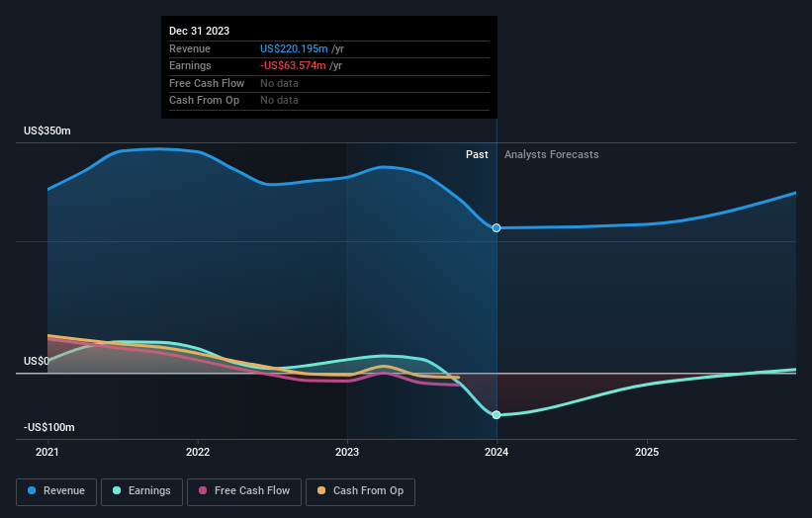812x518 pixels.
Task: Click the US$350m y-axis label
Action: pyautogui.click(x=47, y=130)
